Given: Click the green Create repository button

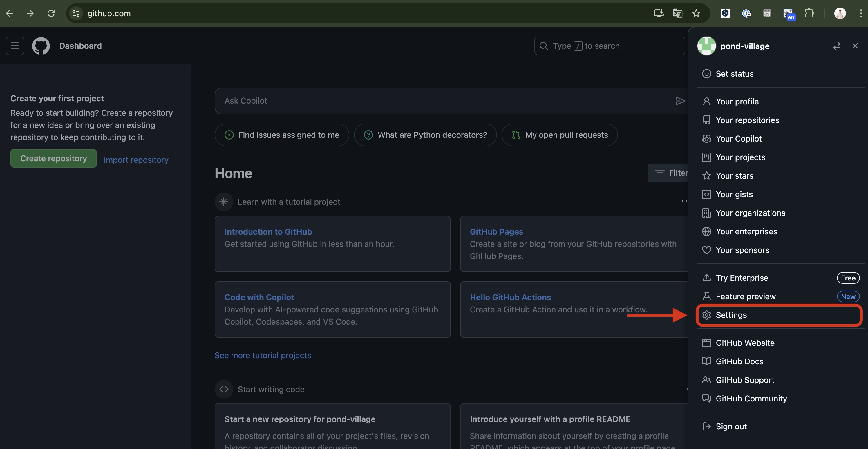Looking at the screenshot, I should tap(53, 158).
